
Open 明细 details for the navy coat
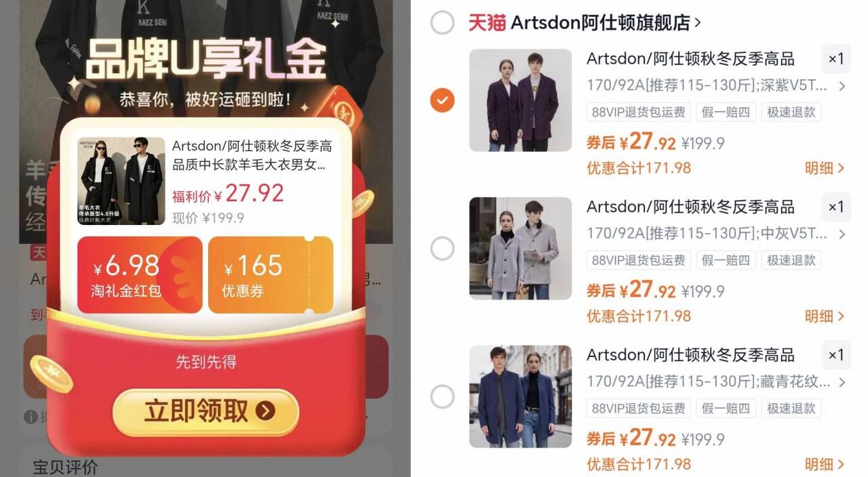point(825,464)
